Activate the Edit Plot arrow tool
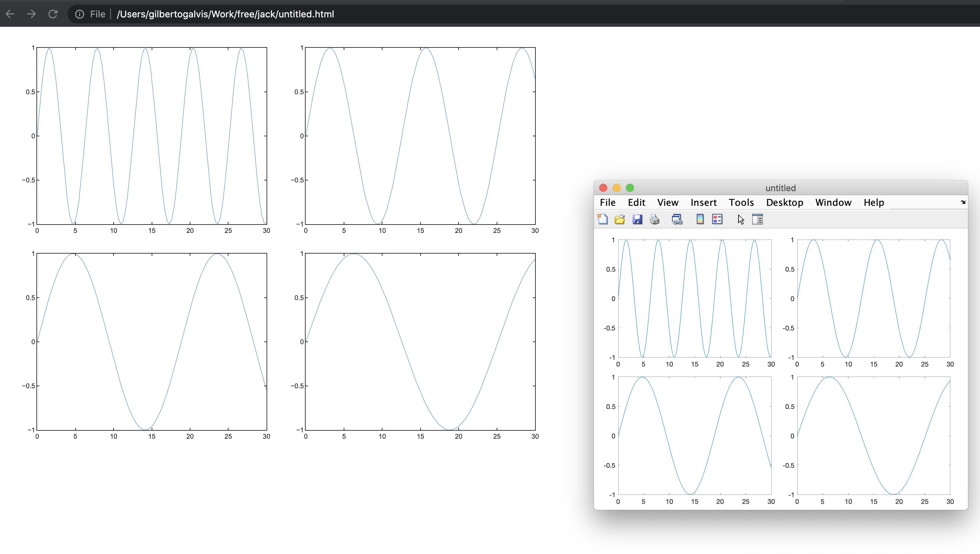The height and width of the screenshot is (554, 980). tap(741, 220)
